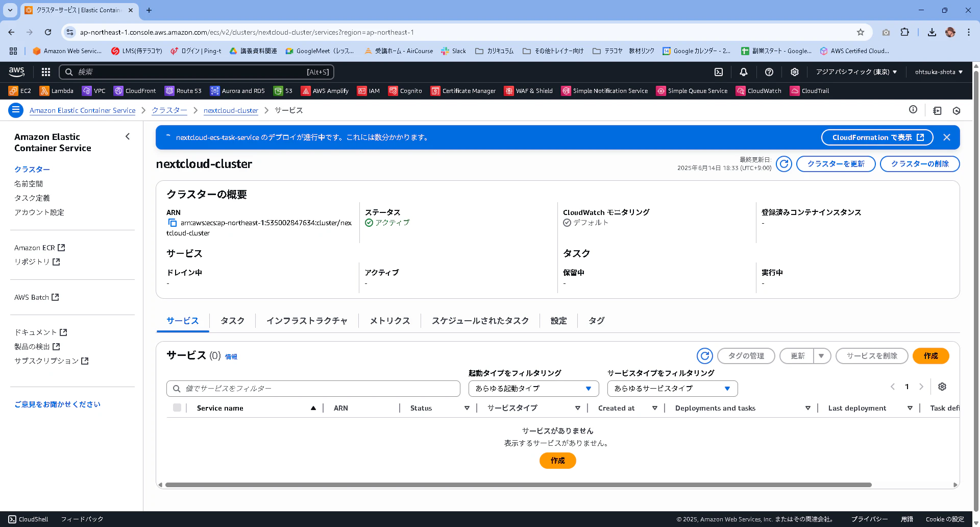Image resolution: width=980 pixels, height=527 pixels.
Task: Open the ohtsuka-shota account menu
Action: 939,72
